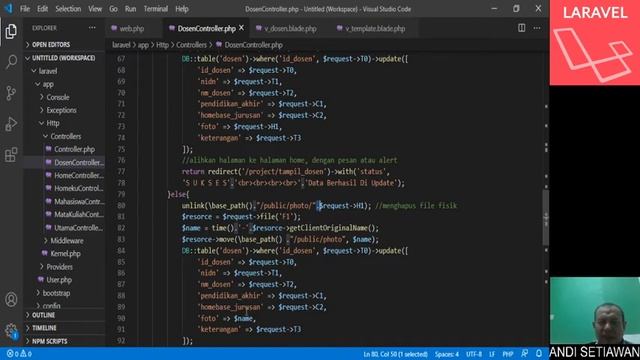
Task: Open the Manage gear icon
Action: pyautogui.click(x=11, y=330)
